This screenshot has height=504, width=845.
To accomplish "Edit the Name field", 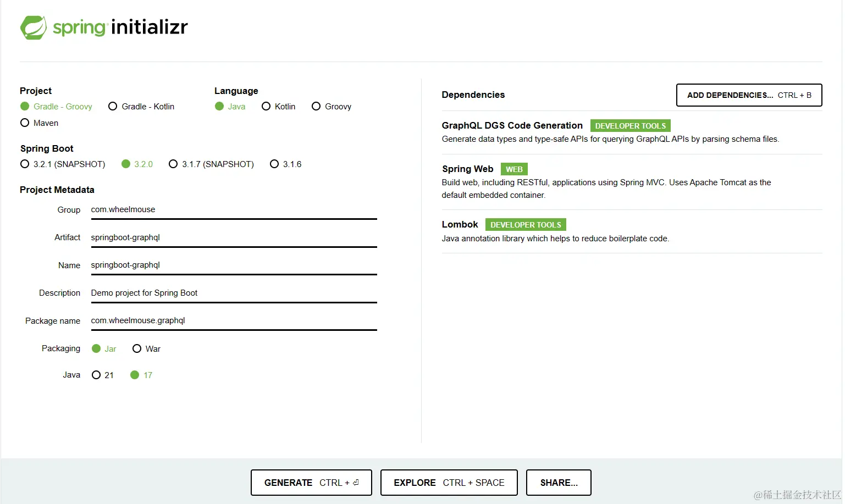I will pyautogui.click(x=234, y=265).
